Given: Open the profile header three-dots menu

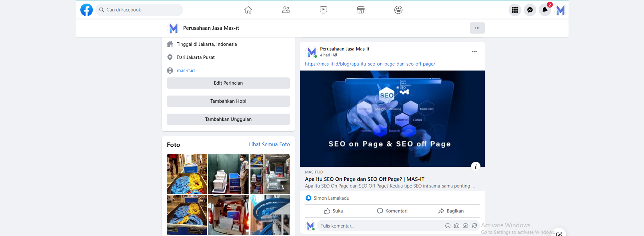Looking at the screenshot, I should coord(477,28).
